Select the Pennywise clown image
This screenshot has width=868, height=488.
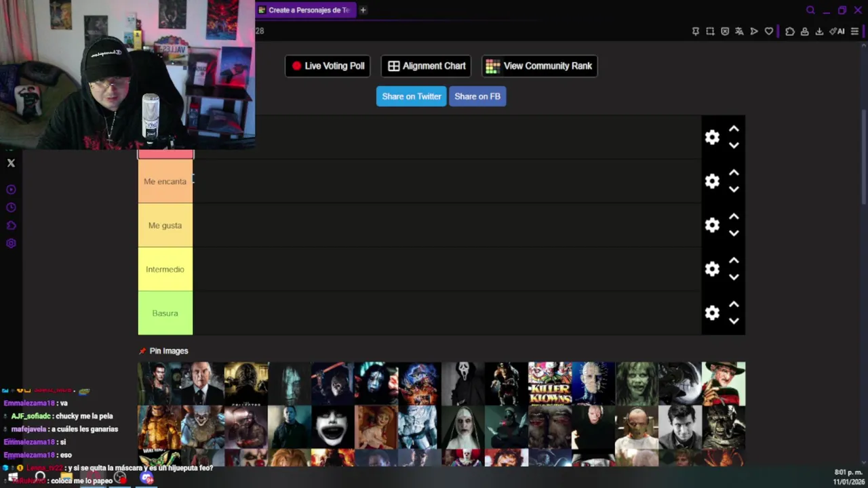click(x=203, y=428)
